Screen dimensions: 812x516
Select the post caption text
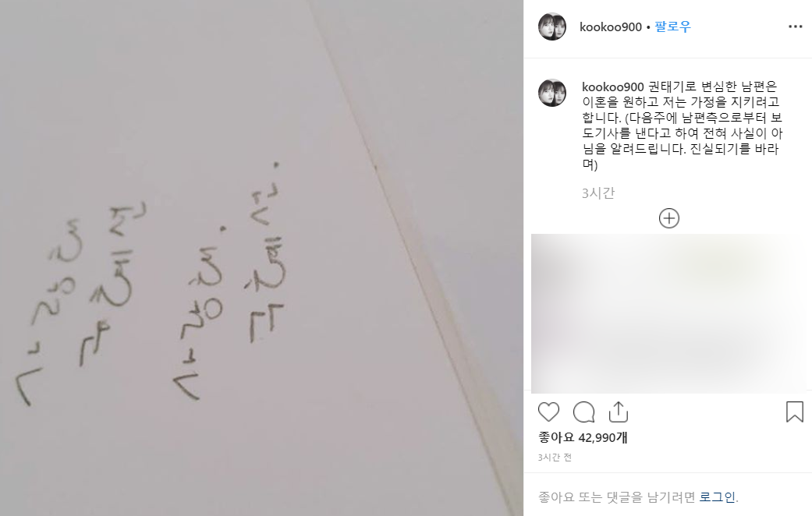(682, 125)
